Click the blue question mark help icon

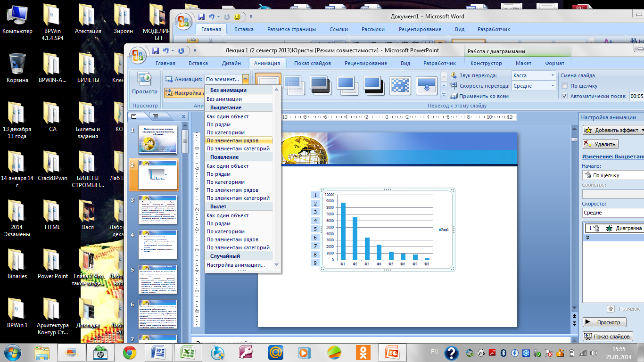(x=452, y=353)
